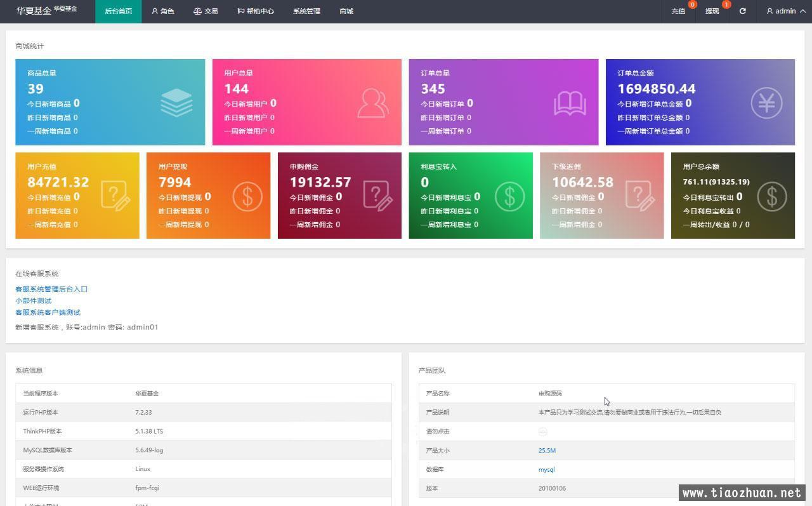Click the open book icon on 订单总量 card

pyautogui.click(x=570, y=103)
